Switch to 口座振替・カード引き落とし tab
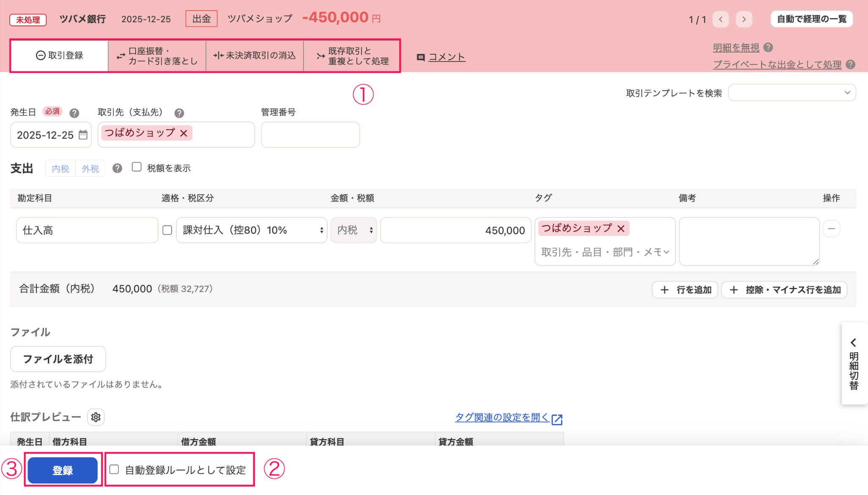This screenshot has width=868, height=495. 157,55
